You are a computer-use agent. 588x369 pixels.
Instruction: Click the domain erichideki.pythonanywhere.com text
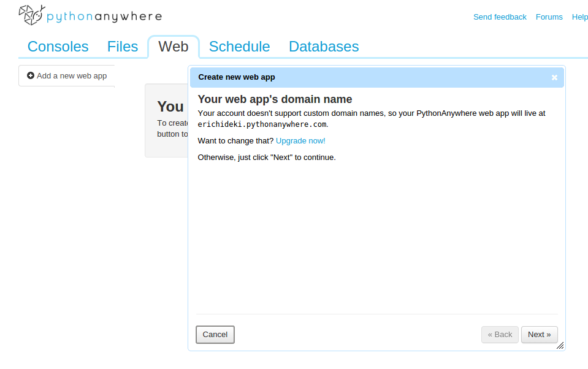262,124
